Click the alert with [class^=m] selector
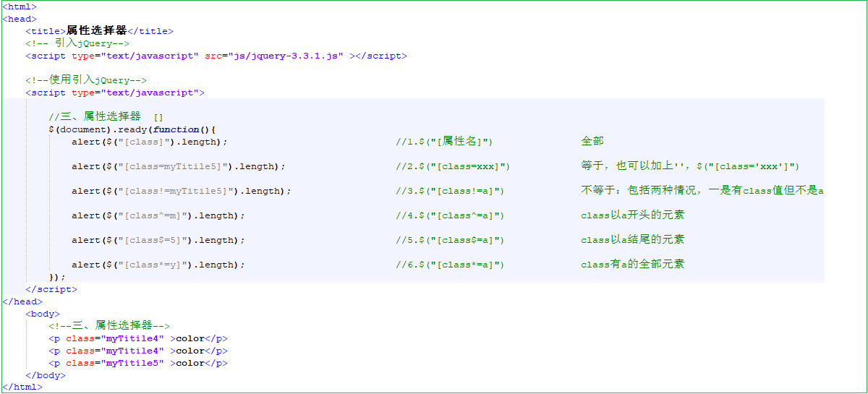This screenshot has height=394, width=868. point(158,215)
